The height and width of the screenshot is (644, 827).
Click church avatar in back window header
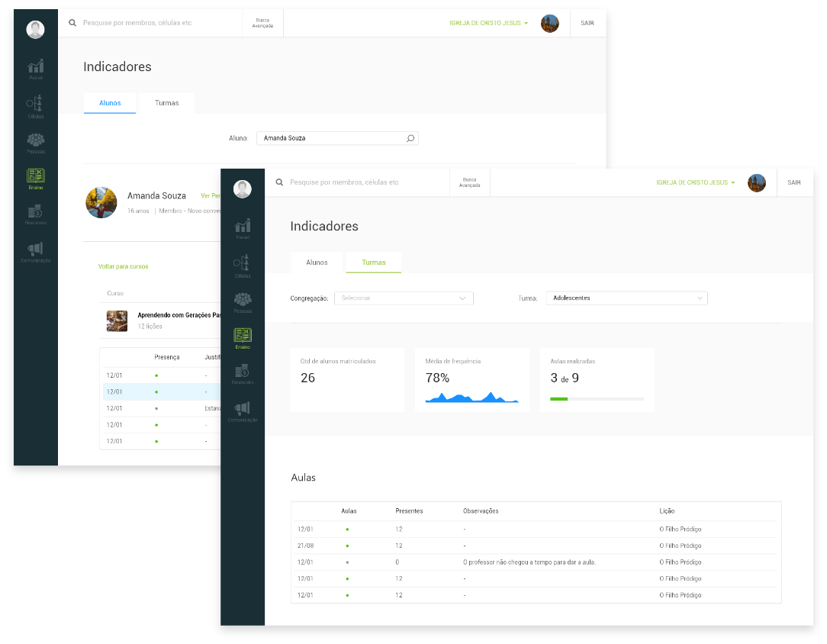point(549,23)
